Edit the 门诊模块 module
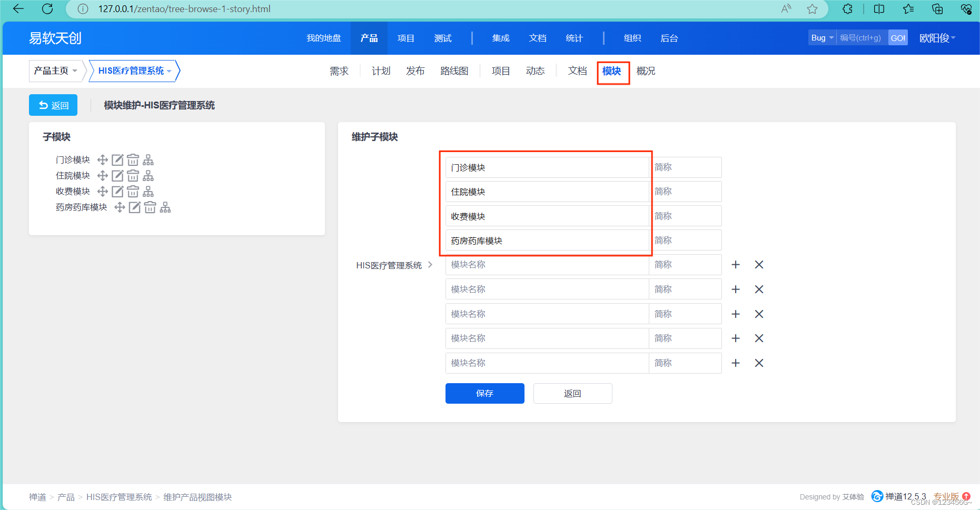This screenshot has width=980, height=510. (117, 160)
